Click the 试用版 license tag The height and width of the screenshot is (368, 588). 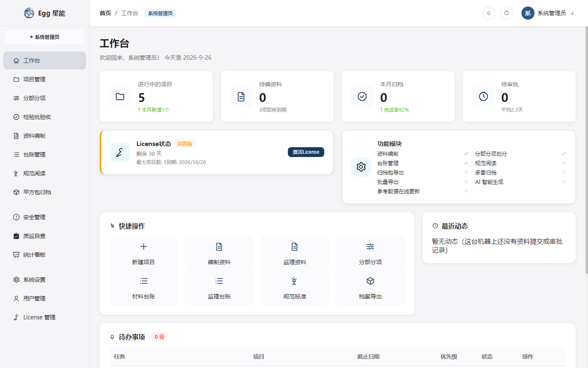(185, 144)
